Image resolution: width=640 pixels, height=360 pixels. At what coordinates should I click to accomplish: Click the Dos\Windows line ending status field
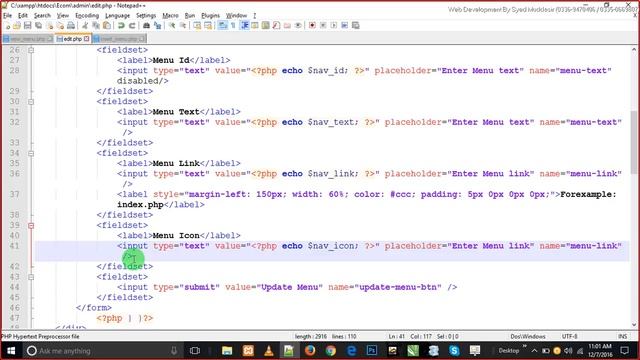tap(528, 336)
